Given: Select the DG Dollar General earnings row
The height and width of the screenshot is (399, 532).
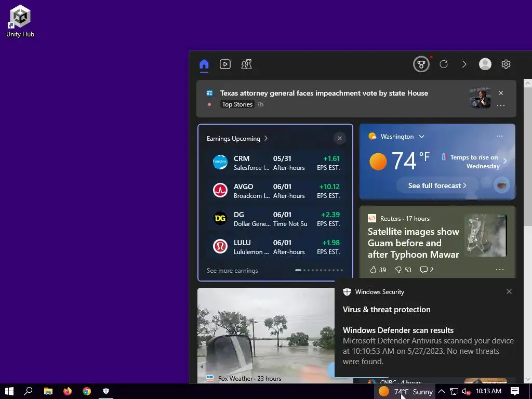Looking at the screenshot, I should coord(275,219).
